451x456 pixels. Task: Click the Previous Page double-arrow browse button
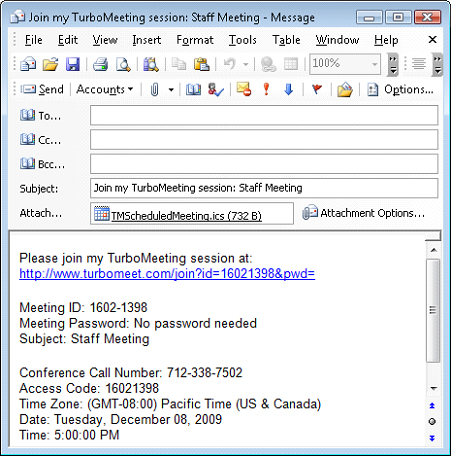point(432,405)
